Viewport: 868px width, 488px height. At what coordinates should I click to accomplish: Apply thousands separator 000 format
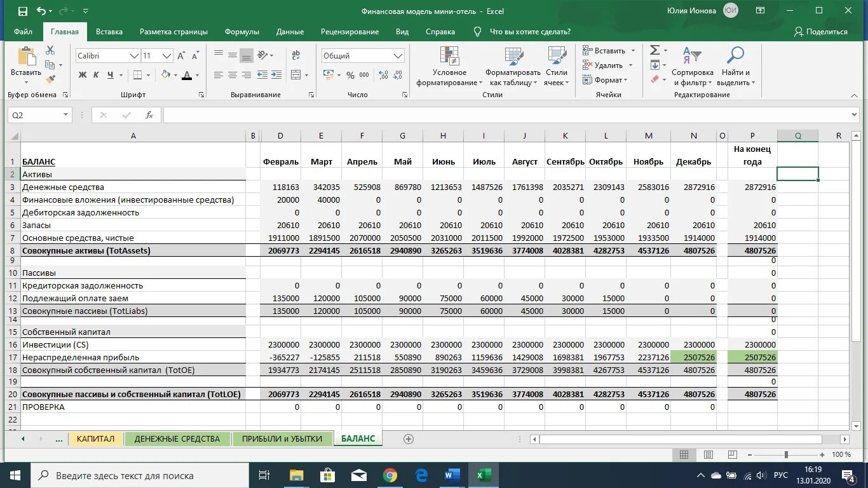[364, 75]
